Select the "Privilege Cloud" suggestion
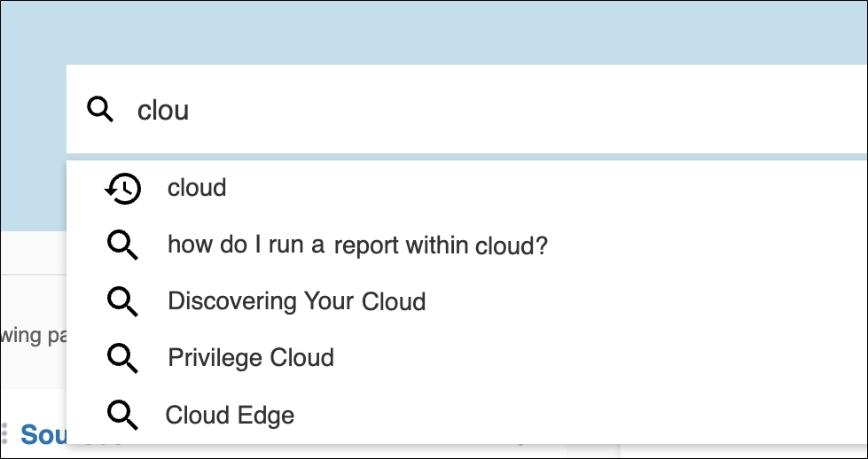 tap(251, 358)
